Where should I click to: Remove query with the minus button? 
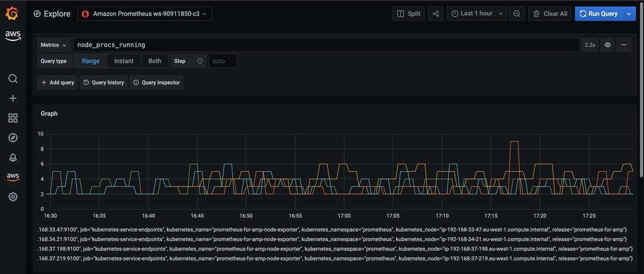pos(623,45)
